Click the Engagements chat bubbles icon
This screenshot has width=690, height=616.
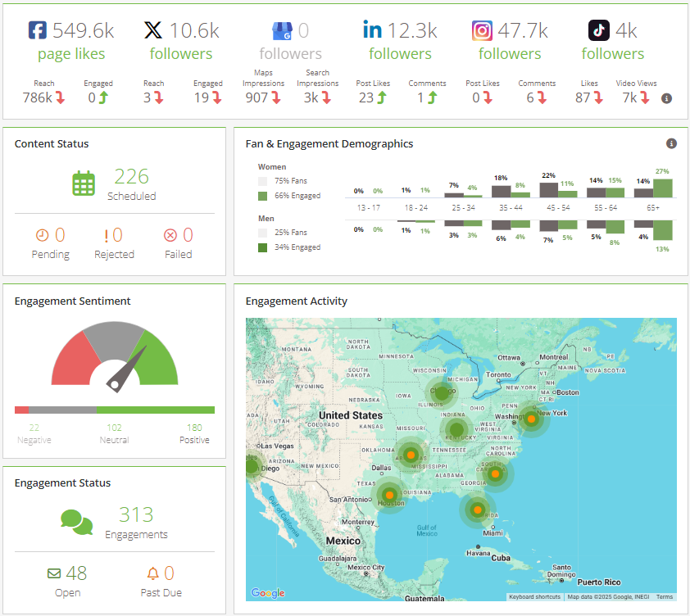[76, 522]
